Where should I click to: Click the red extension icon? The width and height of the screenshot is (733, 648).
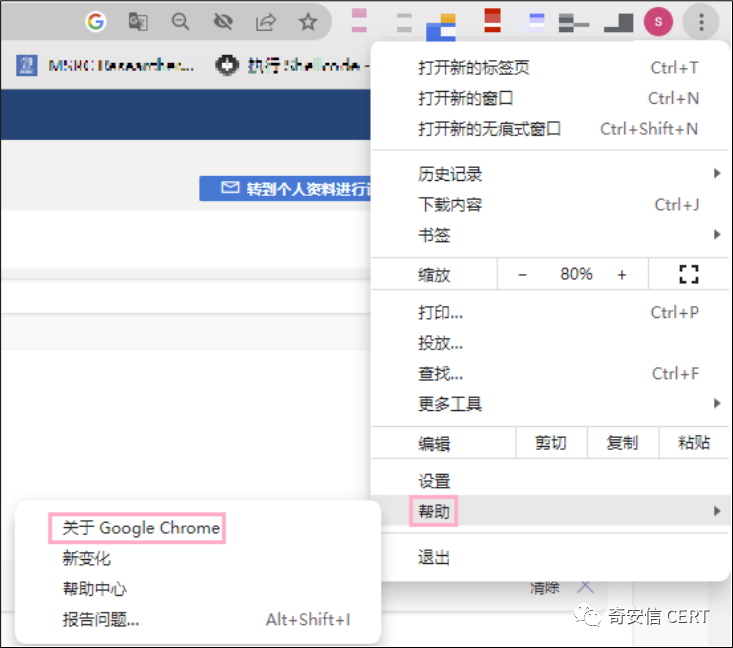point(492,21)
